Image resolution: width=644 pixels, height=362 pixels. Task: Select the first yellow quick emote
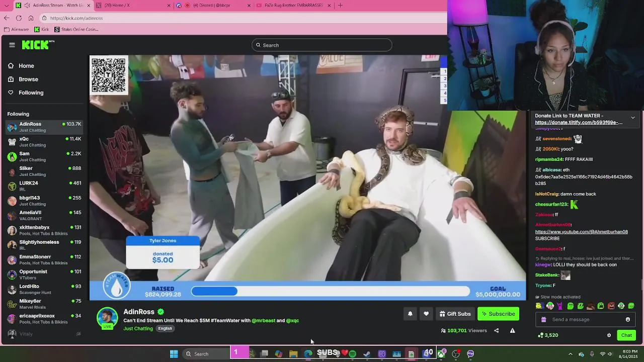coord(539,306)
